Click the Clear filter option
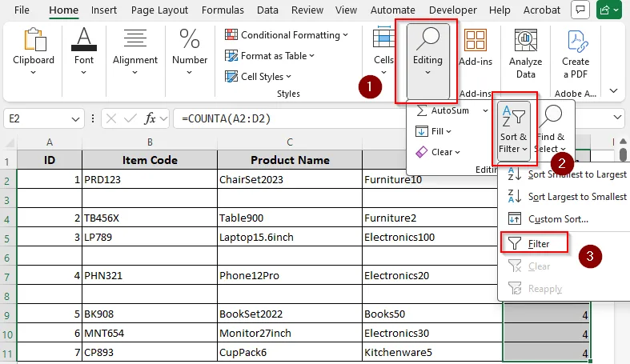Screen dimensions: 630x364 [530, 266]
